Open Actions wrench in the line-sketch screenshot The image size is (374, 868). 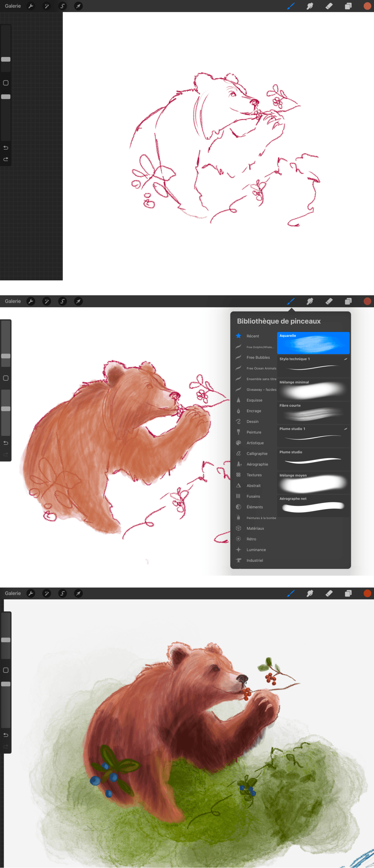31,6
